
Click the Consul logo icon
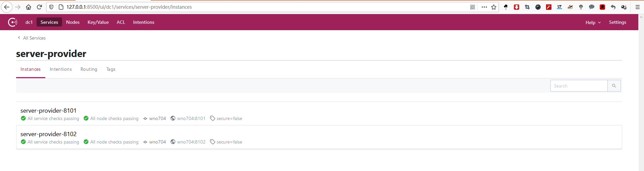click(x=13, y=22)
